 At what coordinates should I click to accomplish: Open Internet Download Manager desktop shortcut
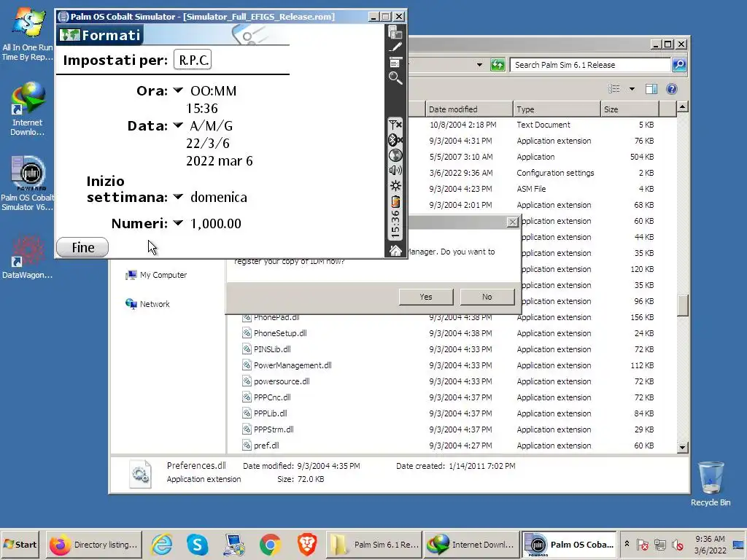(x=27, y=109)
